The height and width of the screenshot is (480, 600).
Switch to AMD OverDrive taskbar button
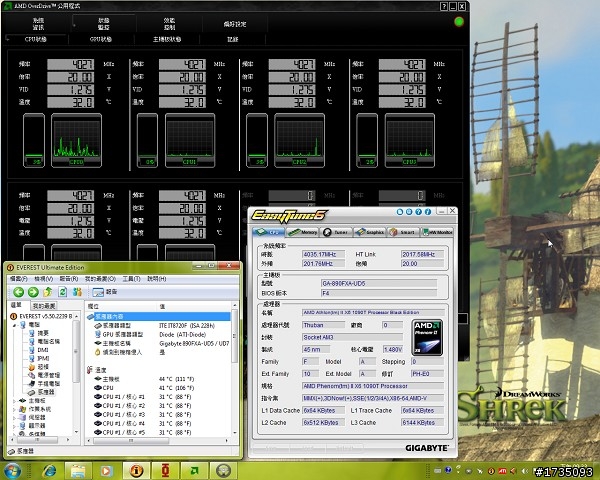point(194,471)
